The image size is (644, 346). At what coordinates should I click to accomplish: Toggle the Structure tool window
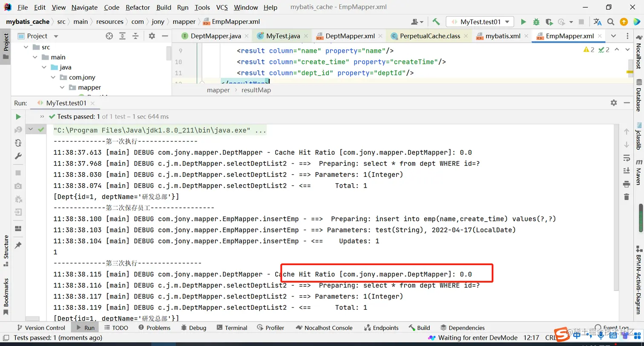(x=6, y=250)
